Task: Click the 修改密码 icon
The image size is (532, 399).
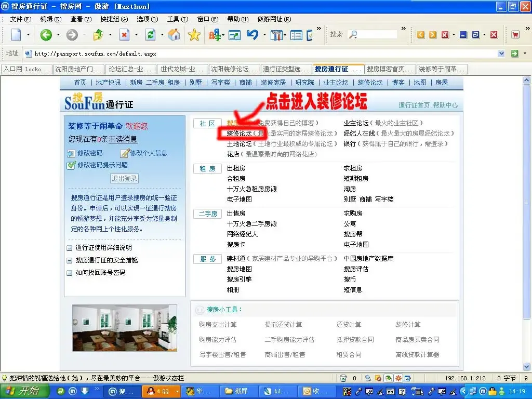Action: coord(71,153)
